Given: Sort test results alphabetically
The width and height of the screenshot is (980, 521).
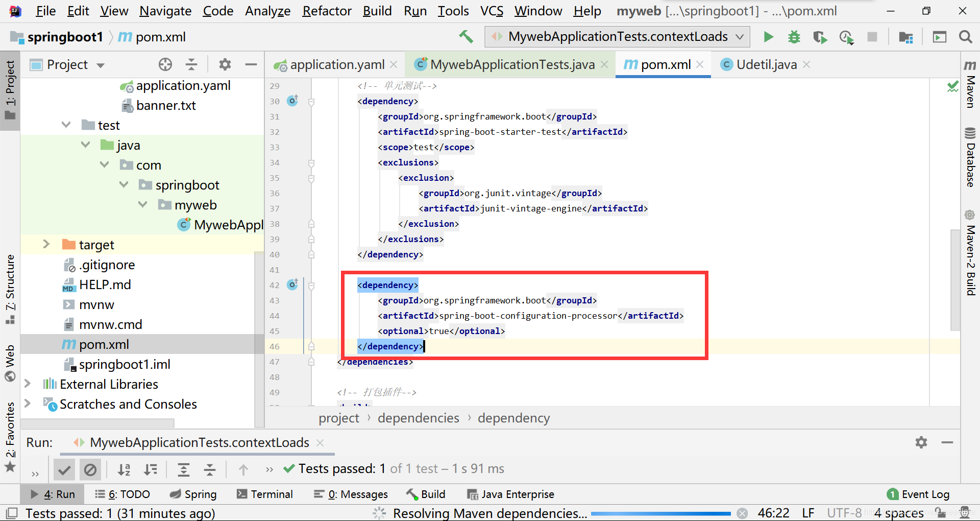Looking at the screenshot, I should (x=124, y=469).
